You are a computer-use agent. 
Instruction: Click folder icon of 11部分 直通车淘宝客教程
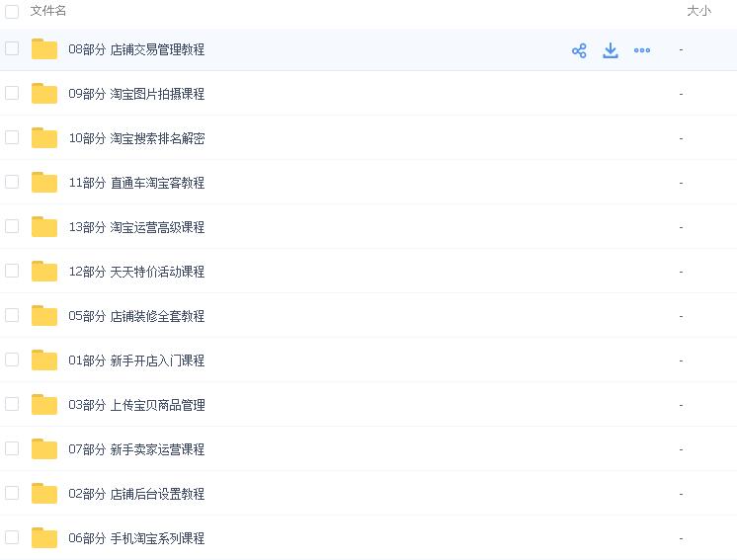[x=44, y=183]
